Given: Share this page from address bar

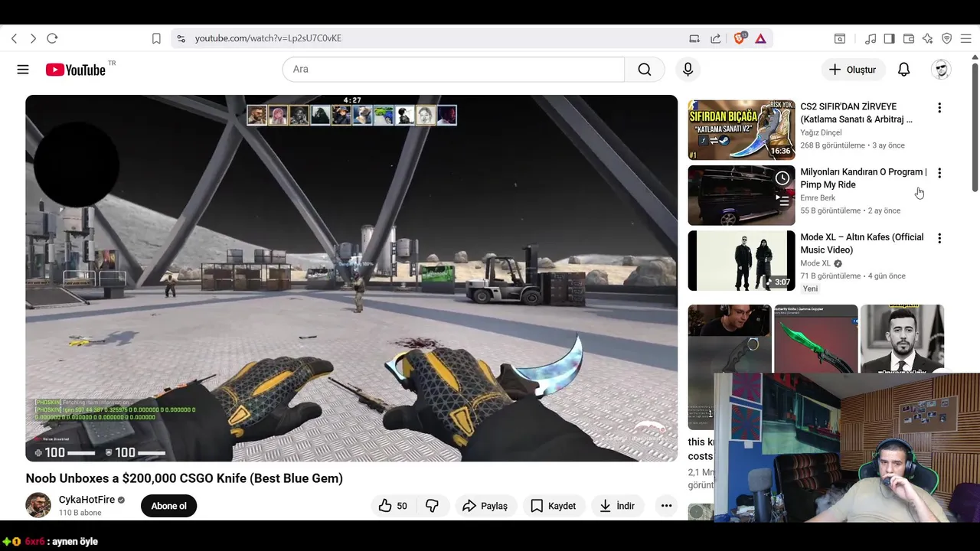Looking at the screenshot, I should [715, 38].
